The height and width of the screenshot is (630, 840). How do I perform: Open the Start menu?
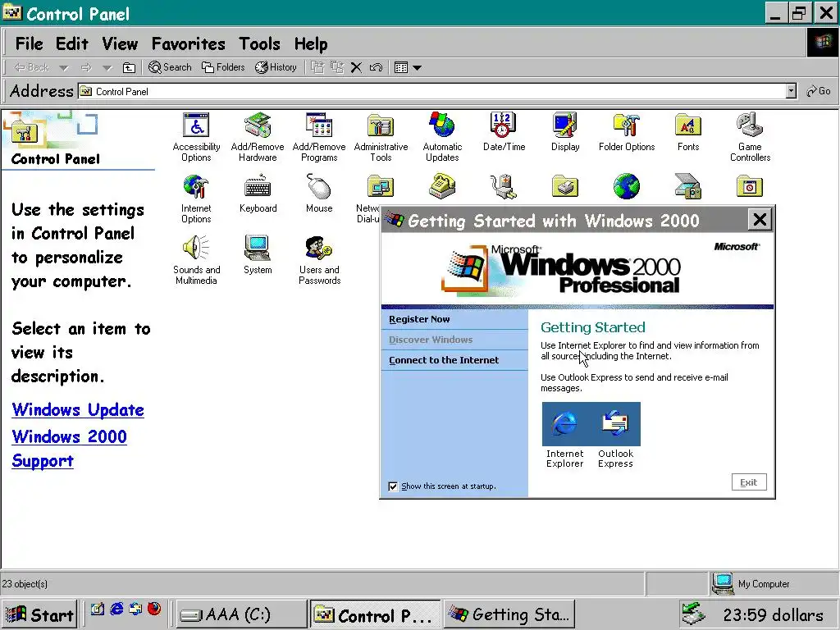coord(39,614)
